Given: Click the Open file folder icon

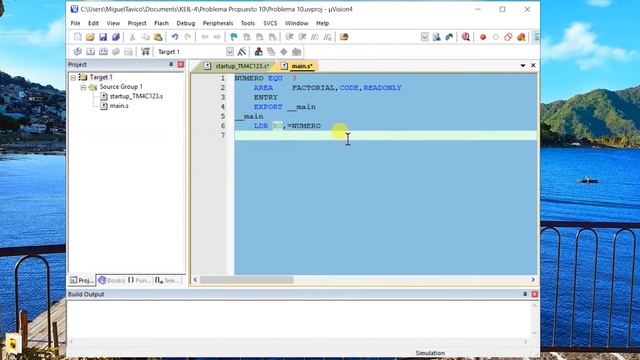Looking at the screenshot, I should pos(90,37).
